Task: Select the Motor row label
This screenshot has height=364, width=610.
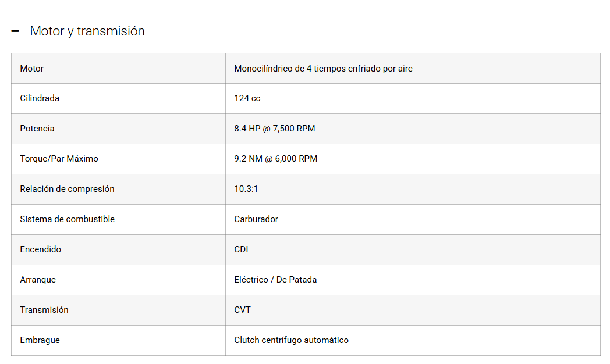Action: click(x=32, y=69)
